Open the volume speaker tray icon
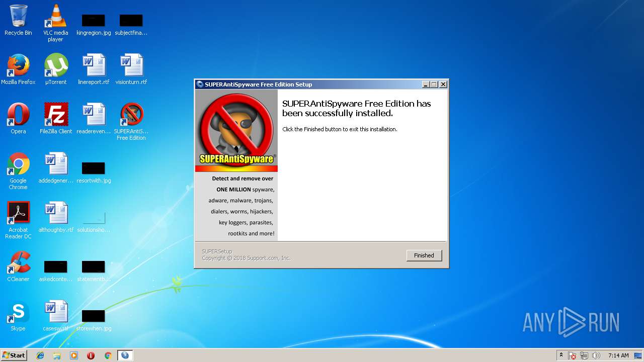Viewport: 644px width, 362px height. click(596, 355)
